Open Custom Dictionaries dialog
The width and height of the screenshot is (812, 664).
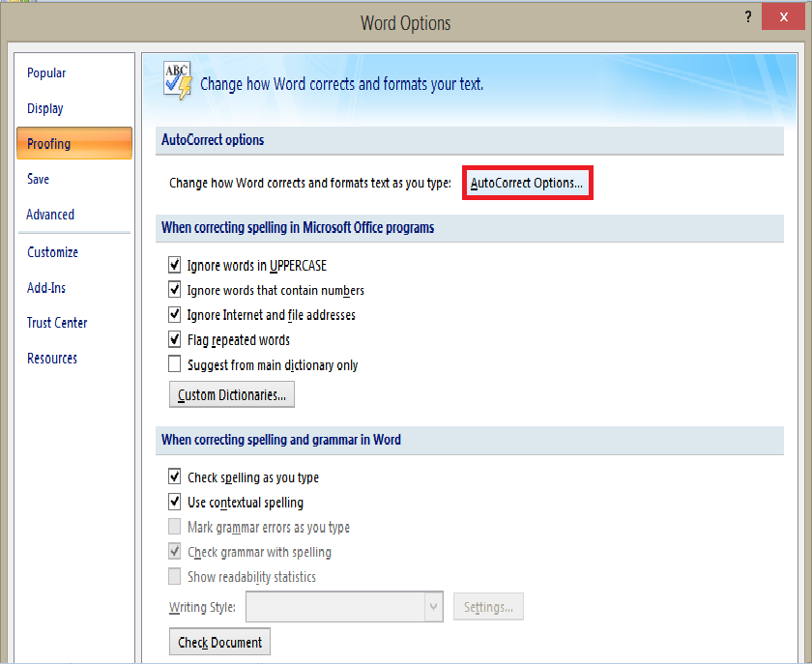pos(232,395)
